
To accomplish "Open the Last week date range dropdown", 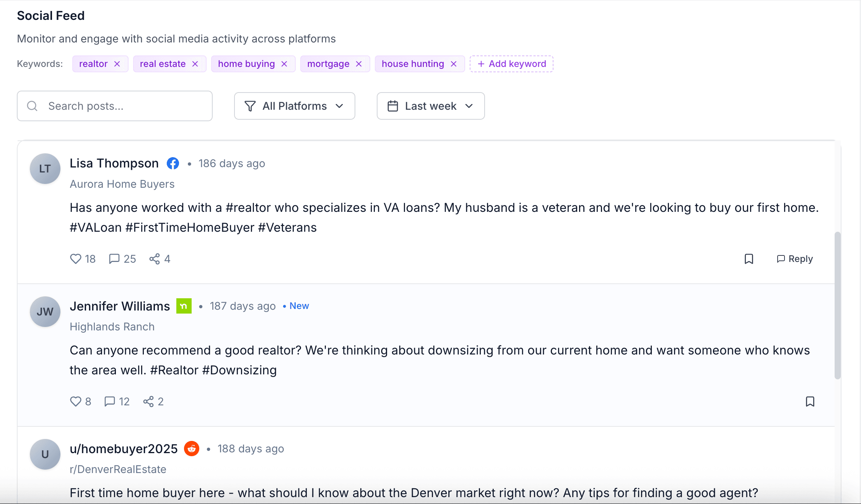I will 430,106.
